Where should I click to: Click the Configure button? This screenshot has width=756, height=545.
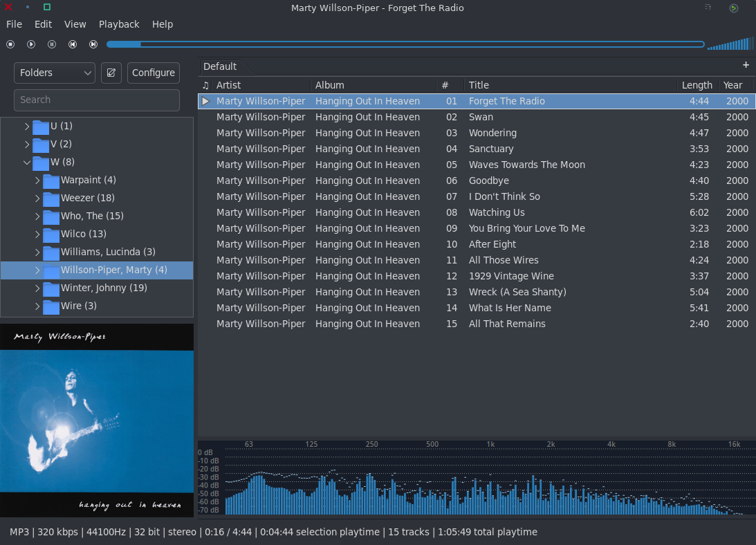[154, 73]
